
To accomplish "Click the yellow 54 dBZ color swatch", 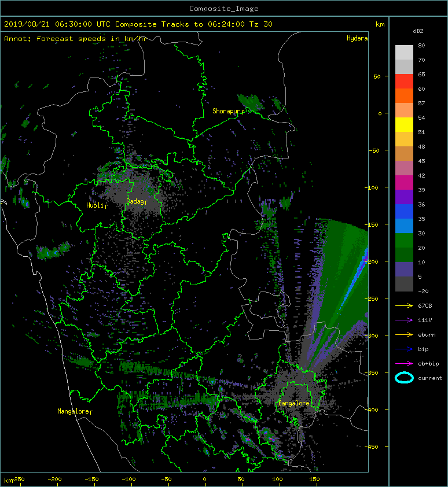I will coord(404,124).
